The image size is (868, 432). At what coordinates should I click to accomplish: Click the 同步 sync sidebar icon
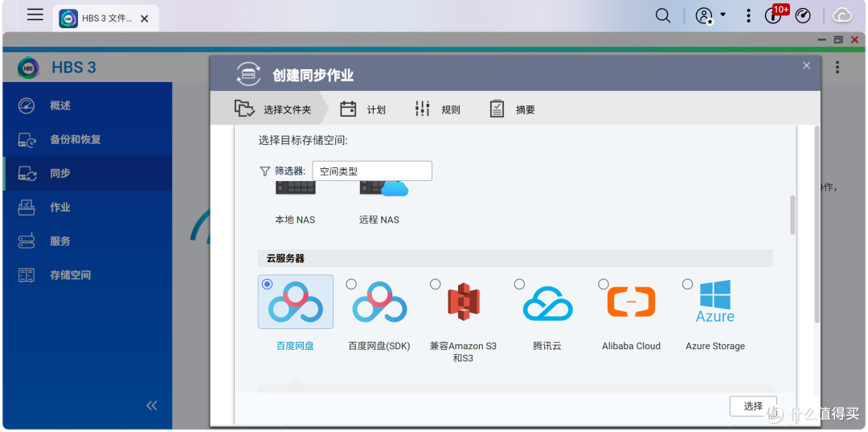pos(27,173)
